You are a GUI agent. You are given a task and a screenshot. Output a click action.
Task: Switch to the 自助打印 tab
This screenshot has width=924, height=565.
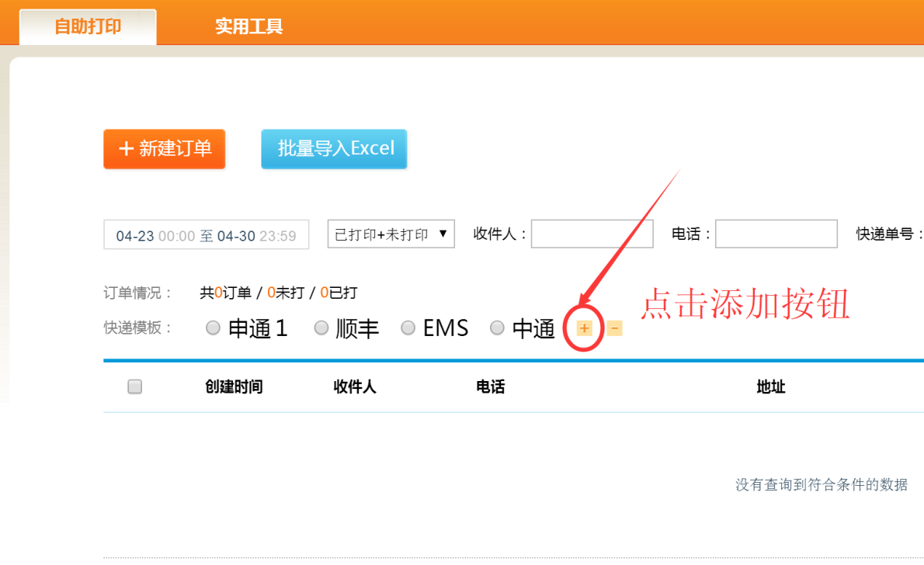click(87, 25)
